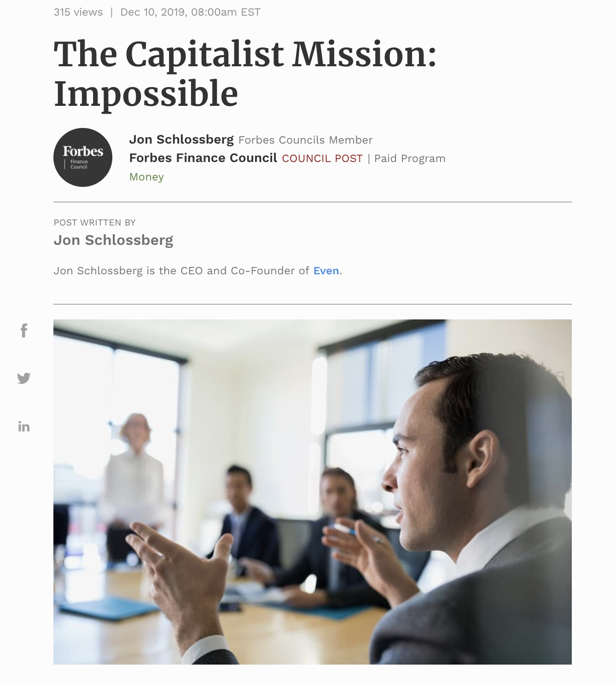Click the 08:00am EST timestamp
616x683 pixels.
tap(226, 12)
